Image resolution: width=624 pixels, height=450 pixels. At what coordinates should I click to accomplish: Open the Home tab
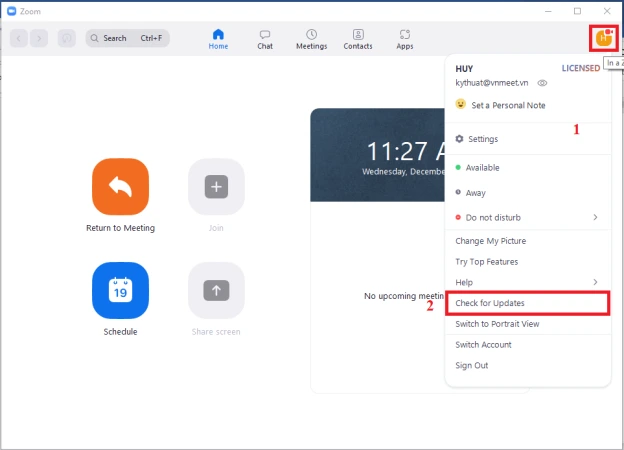218,39
